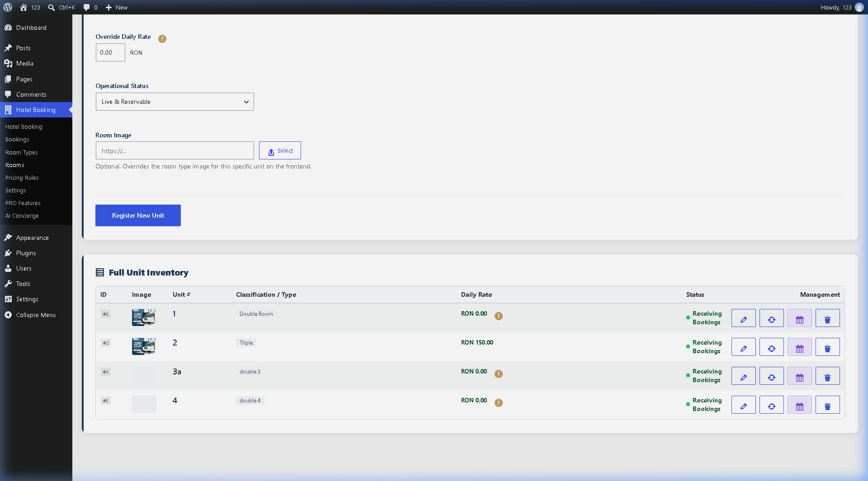Open the Operational Status dropdown

pos(175,102)
